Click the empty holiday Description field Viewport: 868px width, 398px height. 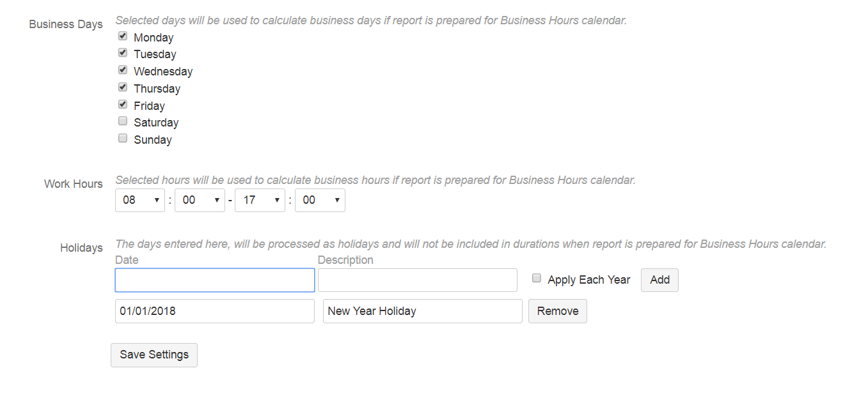[x=417, y=280]
